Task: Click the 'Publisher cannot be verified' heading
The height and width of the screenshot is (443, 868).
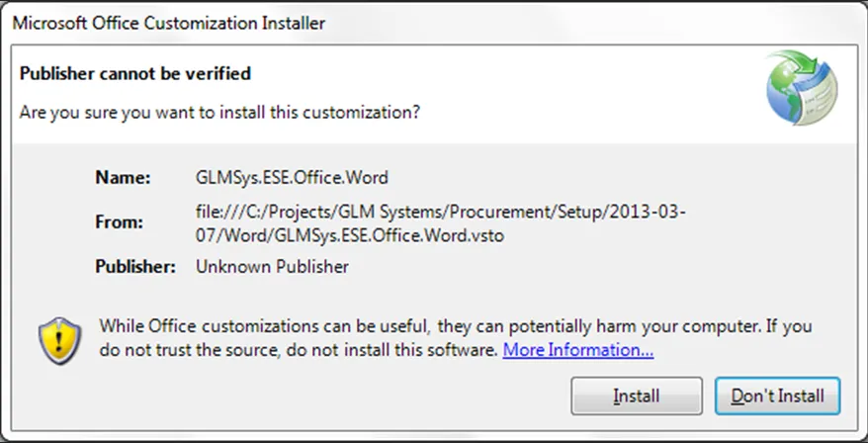Action: 135,73
